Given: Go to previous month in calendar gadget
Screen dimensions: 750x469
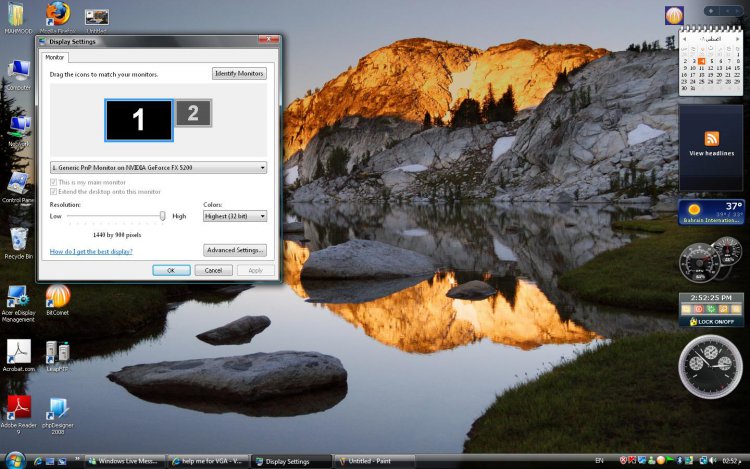Looking at the screenshot, I should click(x=684, y=39).
